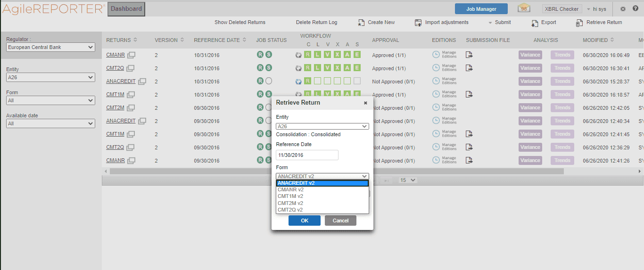Open the messages inbox icon showing 98
Image resolution: width=644 pixels, height=270 pixels.
(524, 8)
